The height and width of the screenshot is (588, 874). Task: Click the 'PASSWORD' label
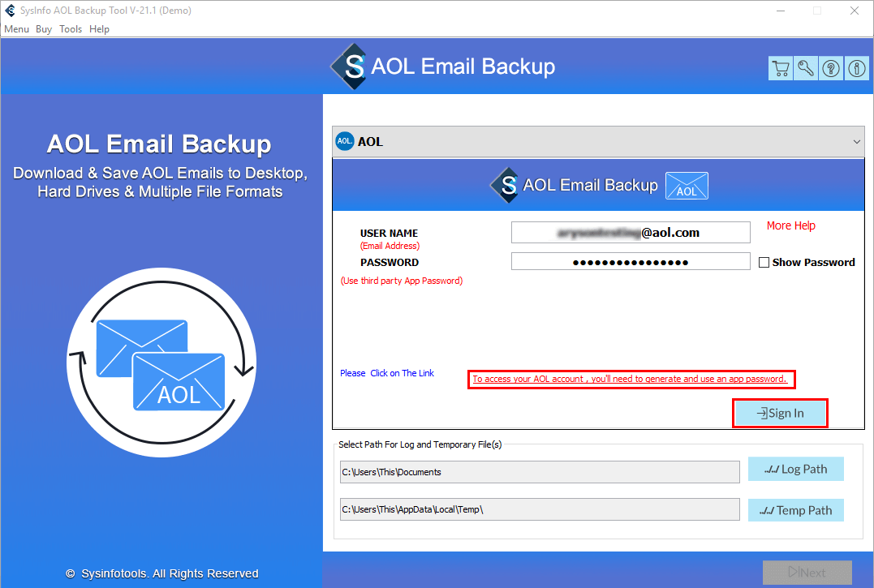(389, 262)
